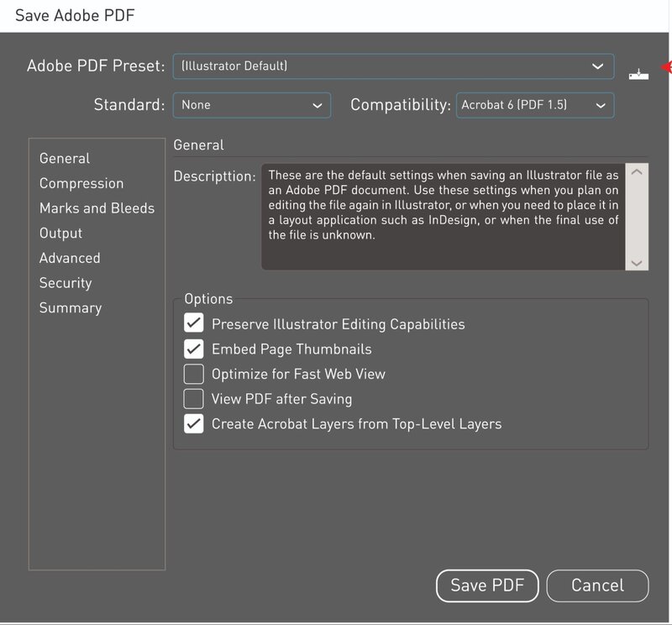The height and width of the screenshot is (625, 672).
Task: Select General in the sidebar
Action: 65,158
